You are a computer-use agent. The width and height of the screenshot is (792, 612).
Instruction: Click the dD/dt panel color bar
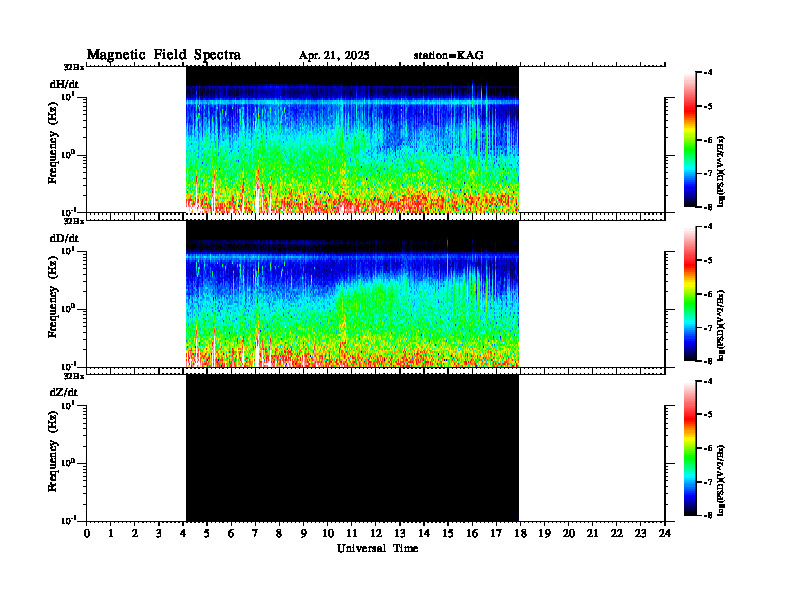(x=690, y=293)
